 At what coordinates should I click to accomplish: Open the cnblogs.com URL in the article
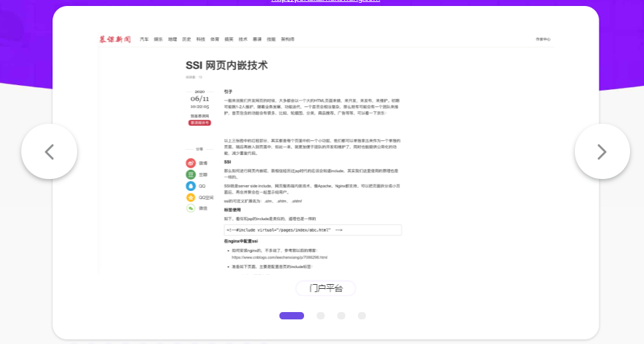279,258
